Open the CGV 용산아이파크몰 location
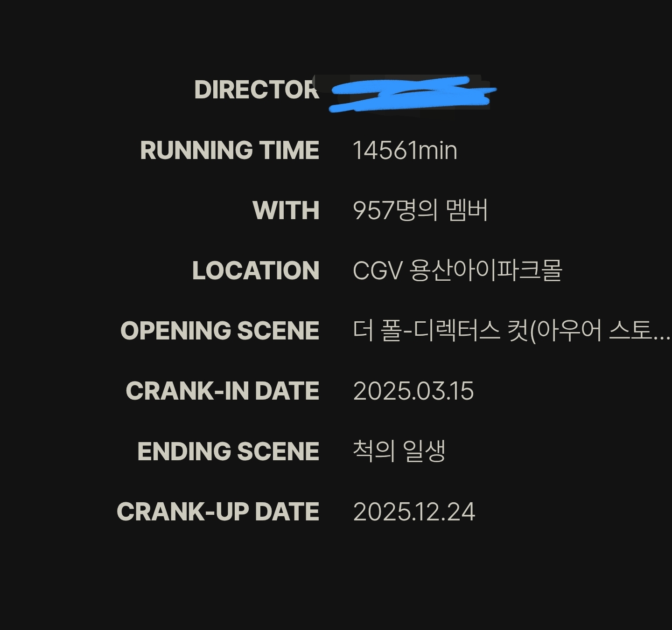This screenshot has width=672, height=630. tap(457, 270)
